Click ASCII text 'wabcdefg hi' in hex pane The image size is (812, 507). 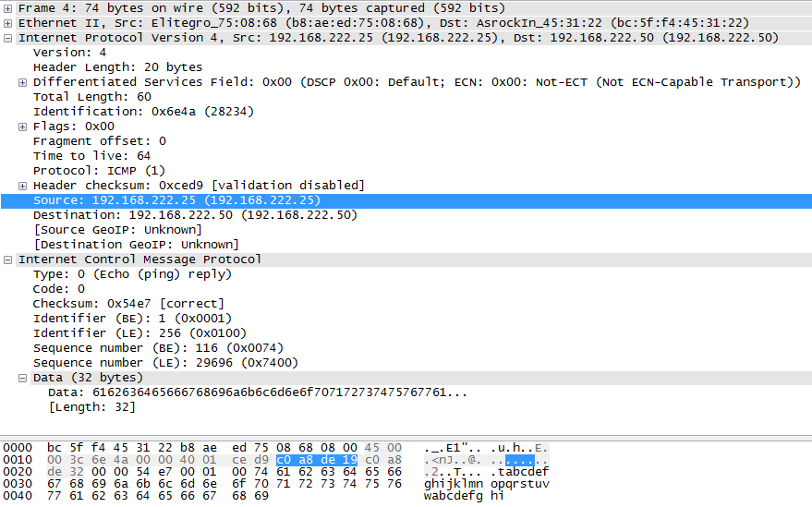click(464, 496)
